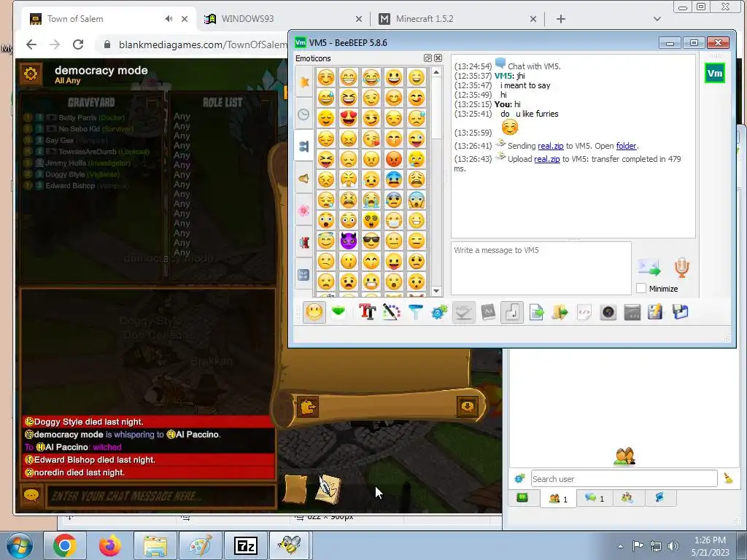Click the broom clear-search icon
This screenshot has height=560, width=747.
point(729,478)
